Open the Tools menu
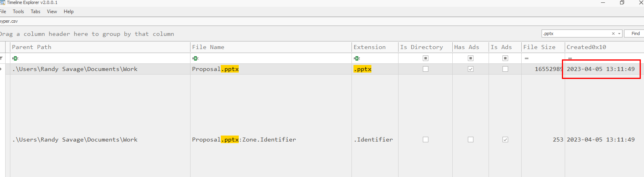Image resolution: width=644 pixels, height=177 pixels. (x=18, y=12)
